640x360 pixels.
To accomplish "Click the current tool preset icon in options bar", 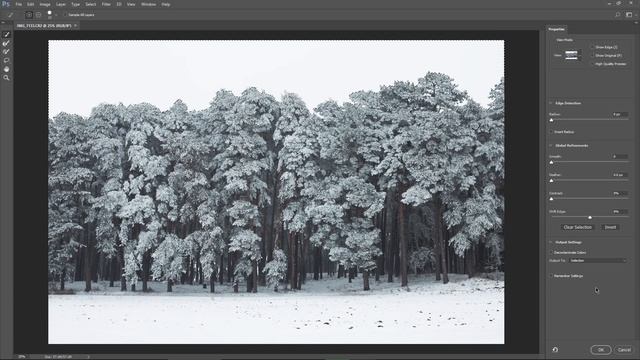I will (11, 15).
